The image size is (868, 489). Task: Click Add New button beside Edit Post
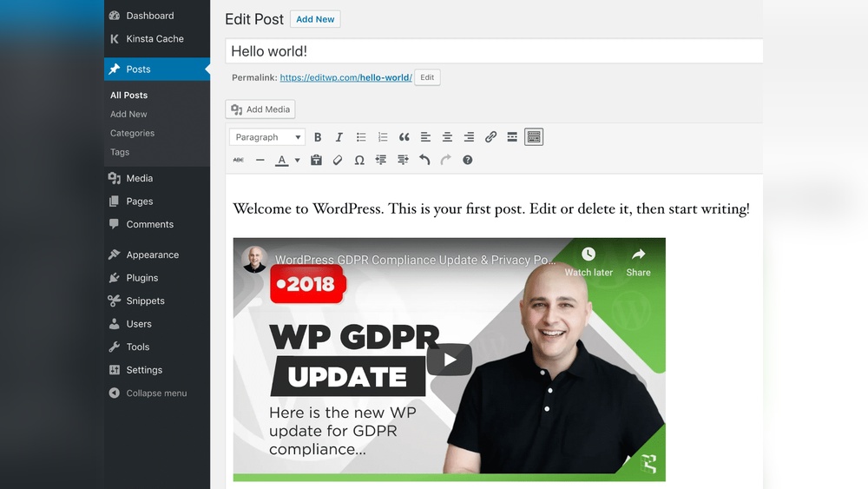[315, 19]
